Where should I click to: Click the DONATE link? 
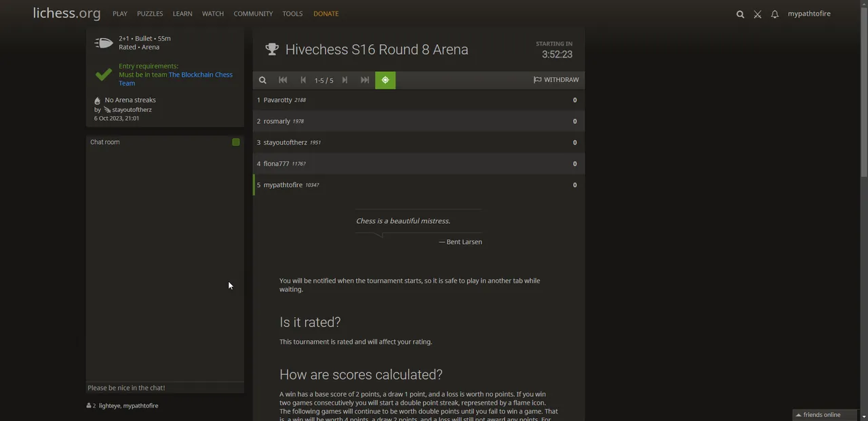325,14
